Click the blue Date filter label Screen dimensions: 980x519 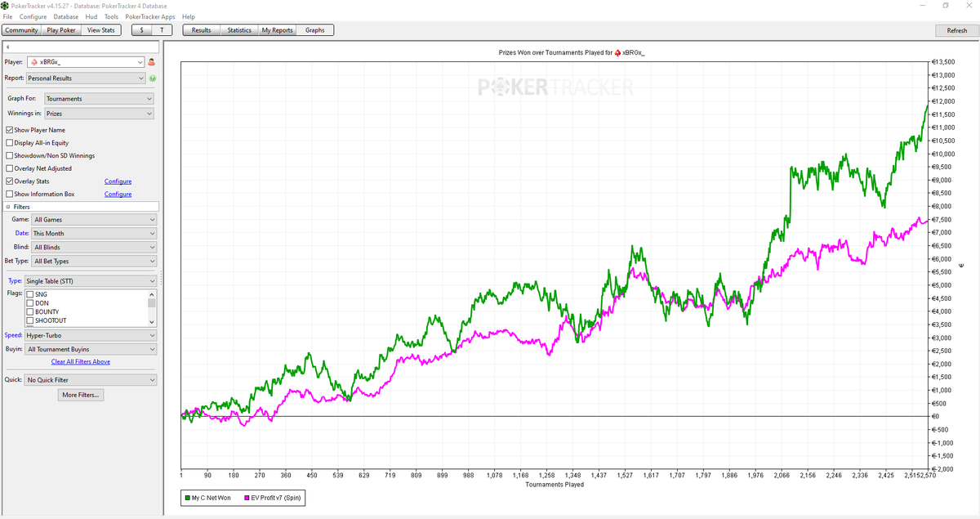point(22,234)
